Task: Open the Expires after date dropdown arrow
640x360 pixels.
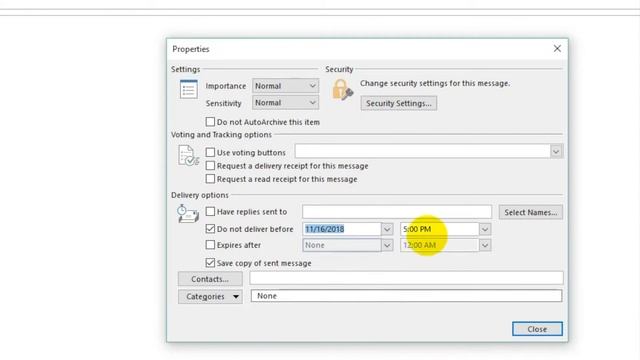Action: (x=387, y=245)
